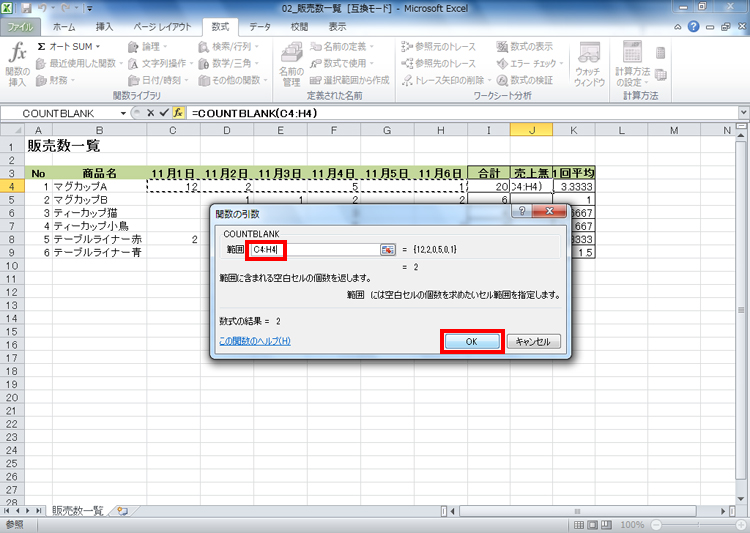Click the zoom slider in the status bar
The height and width of the screenshot is (533, 750).
point(697,525)
